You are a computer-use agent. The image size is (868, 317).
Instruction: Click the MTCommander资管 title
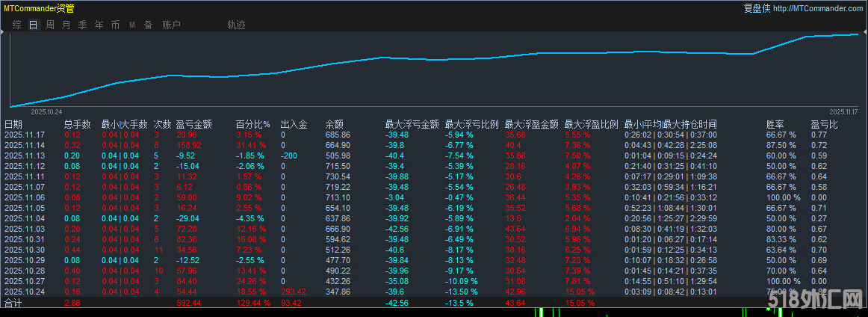(x=39, y=8)
